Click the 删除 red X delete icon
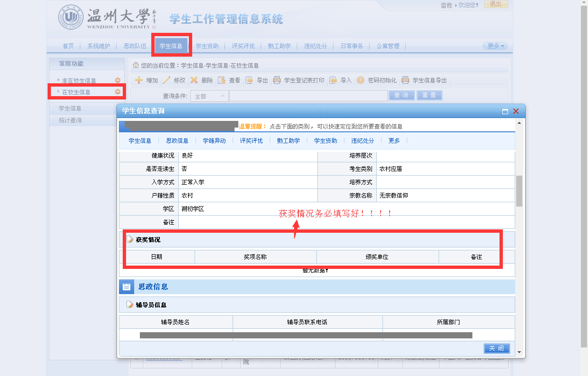This screenshot has height=376, width=588. (x=194, y=80)
